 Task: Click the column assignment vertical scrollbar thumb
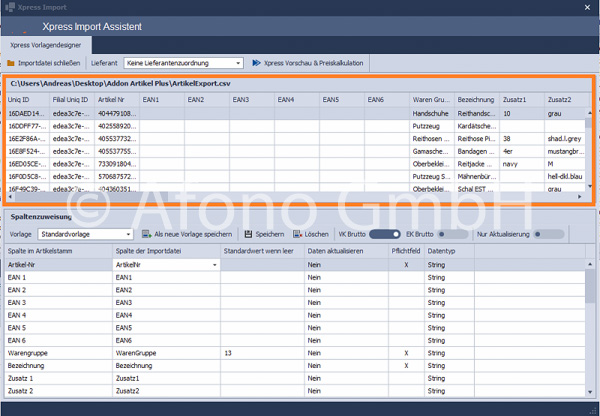[590, 285]
